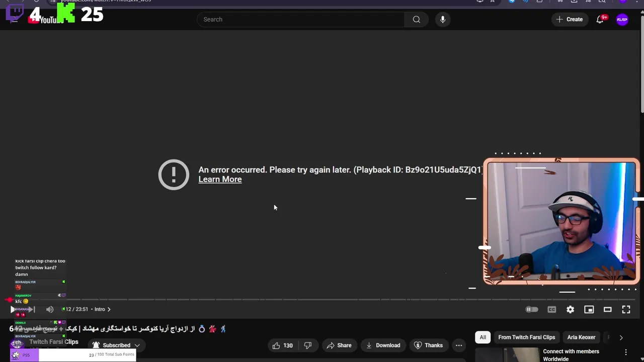
Task: Open the notifications bell
Action: (x=600, y=20)
